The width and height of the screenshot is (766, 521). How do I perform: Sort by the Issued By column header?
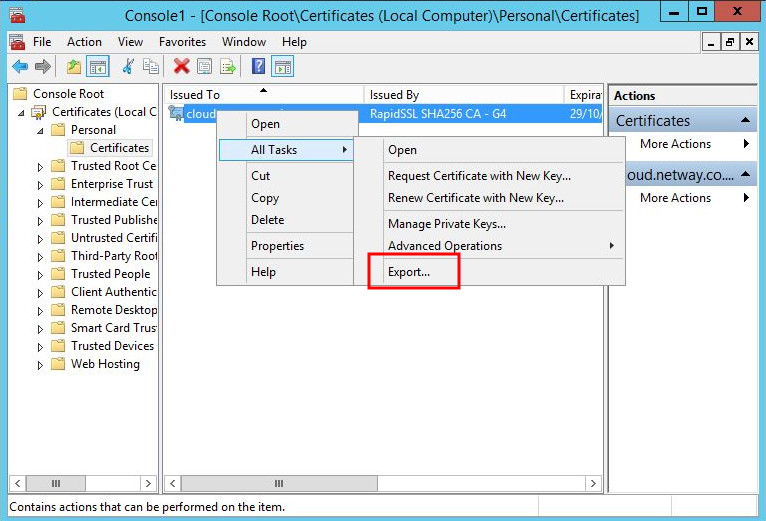[393, 95]
